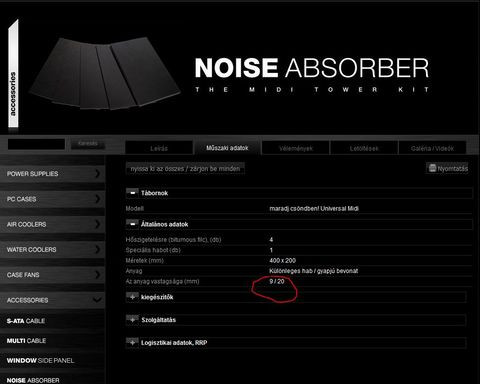
Task: Open the Noise Absorber sidebar link
Action: click(x=33, y=380)
